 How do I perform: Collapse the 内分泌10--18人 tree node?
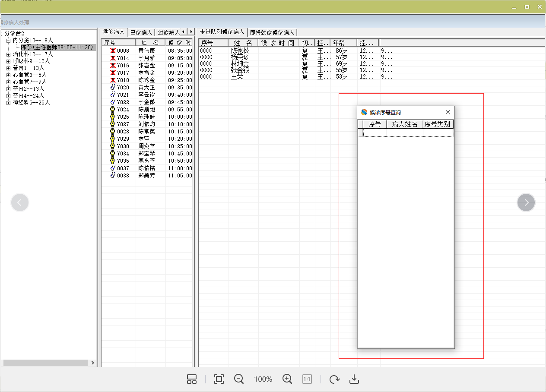coord(9,41)
